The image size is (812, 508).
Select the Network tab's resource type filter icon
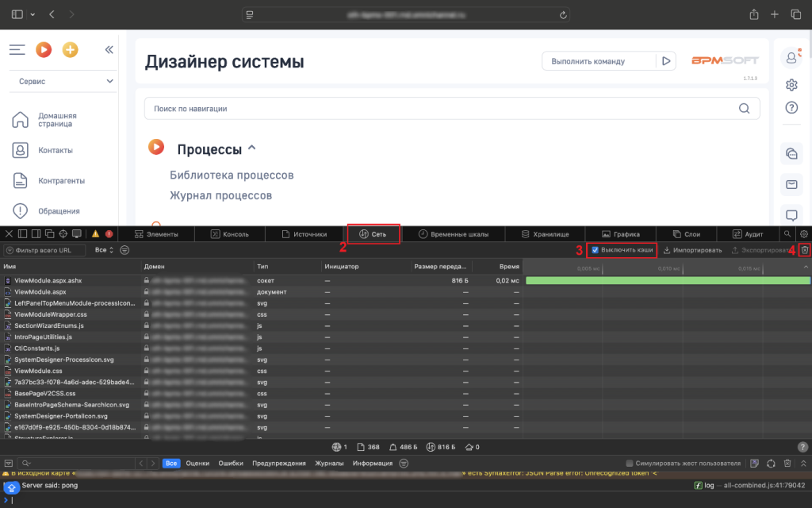pyautogui.click(x=125, y=249)
